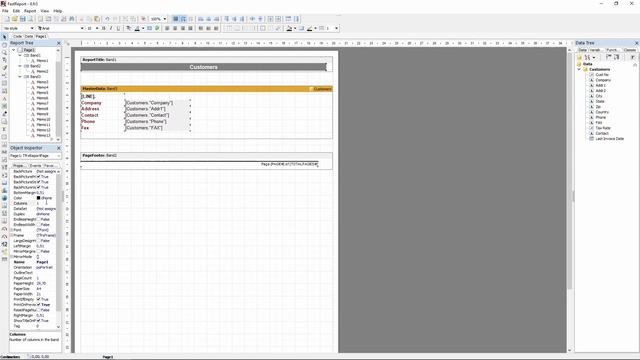The image size is (640, 360).
Task: Collapse the Band3 node in Report Tree
Action: point(20,76)
